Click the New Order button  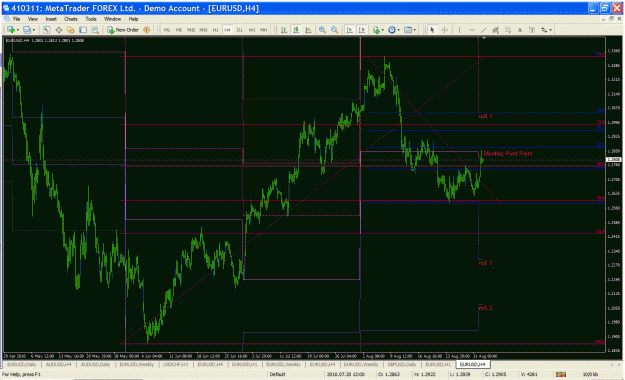[x=123, y=30]
